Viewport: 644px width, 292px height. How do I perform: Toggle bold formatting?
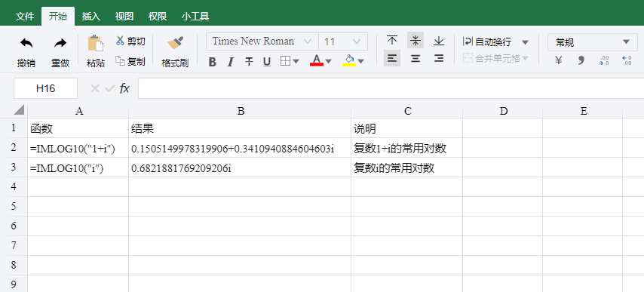213,62
